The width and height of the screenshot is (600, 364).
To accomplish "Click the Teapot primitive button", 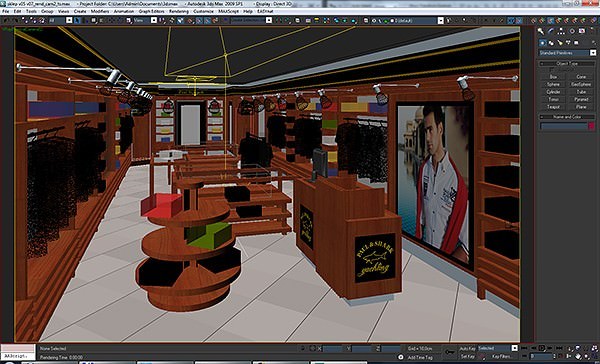I will point(553,107).
